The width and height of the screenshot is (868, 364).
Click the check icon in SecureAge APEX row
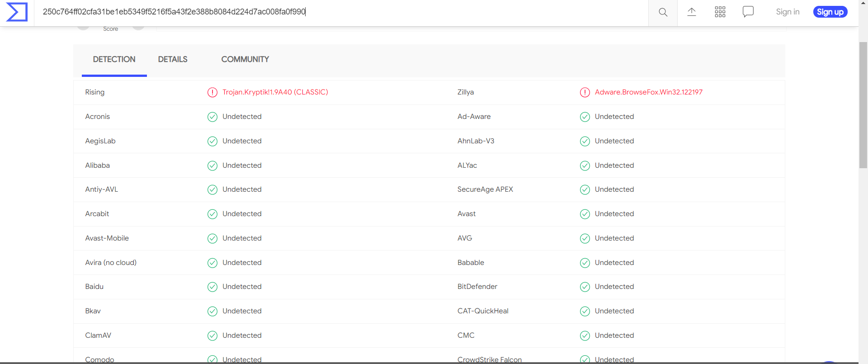pos(585,189)
